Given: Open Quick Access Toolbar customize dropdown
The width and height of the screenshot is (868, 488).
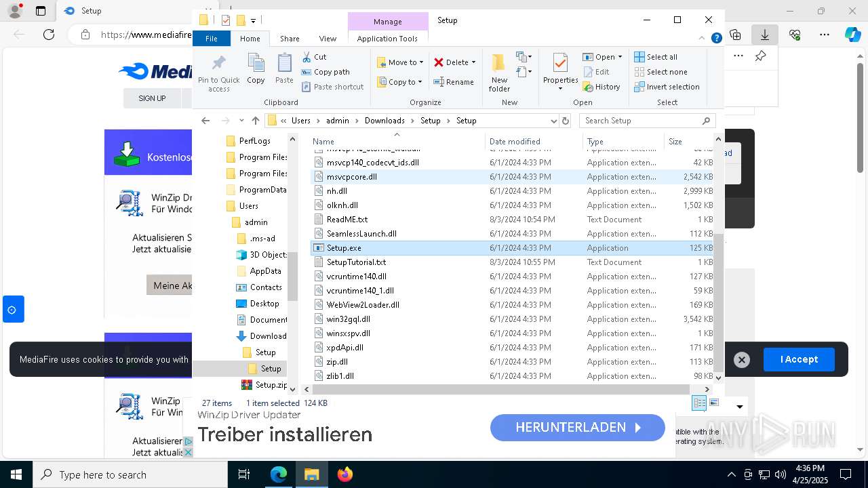Looking at the screenshot, I should coord(253,20).
